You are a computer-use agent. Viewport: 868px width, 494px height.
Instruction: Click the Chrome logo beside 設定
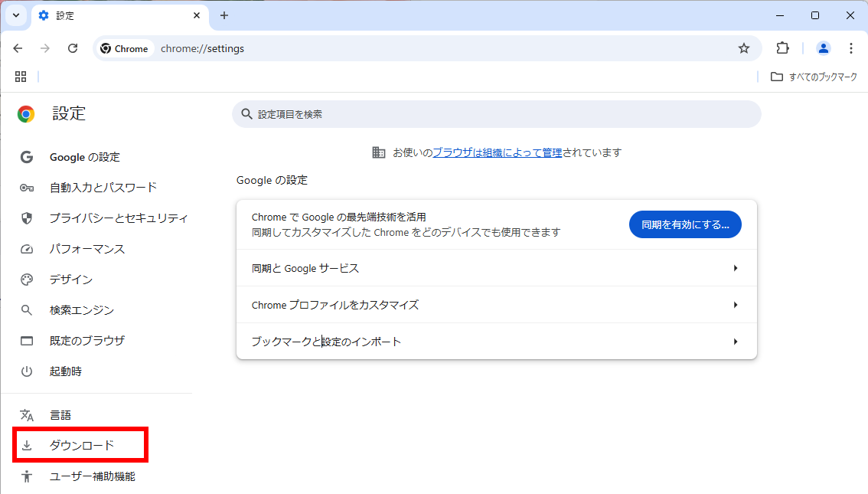[x=26, y=114]
